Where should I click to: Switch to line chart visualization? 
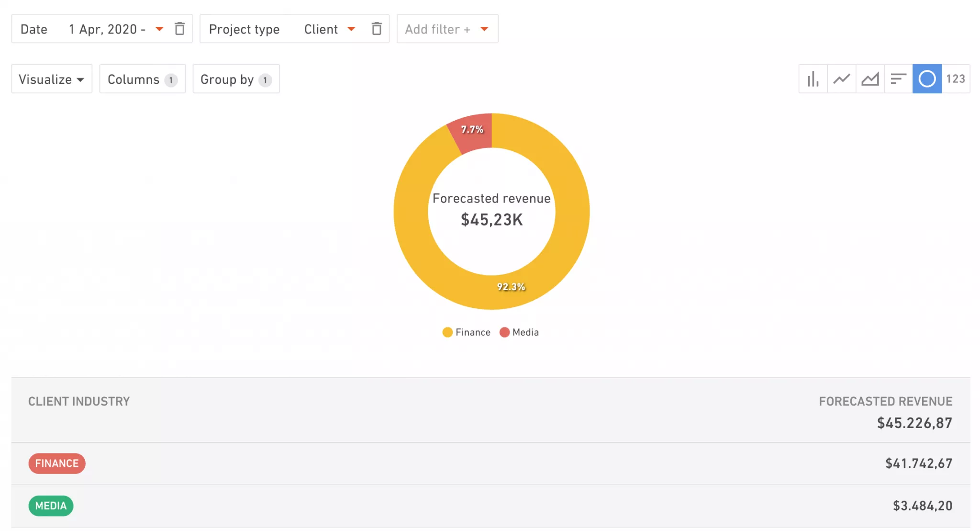click(842, 79)
